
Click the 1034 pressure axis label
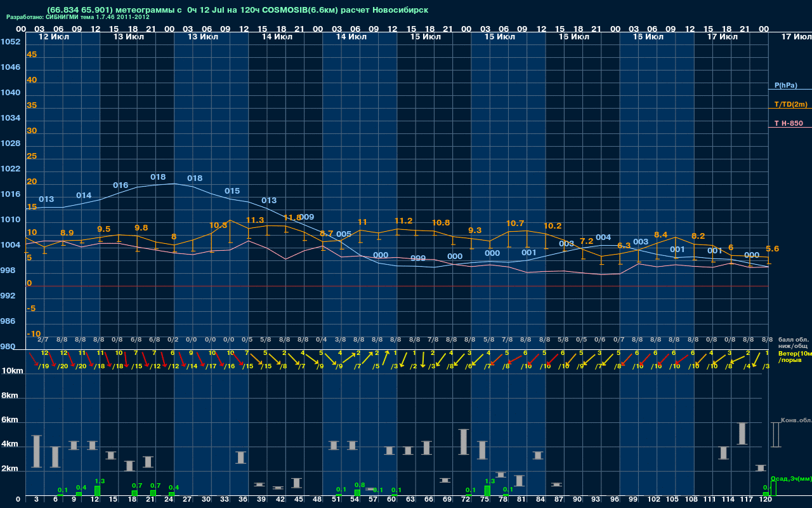point(11,118)
